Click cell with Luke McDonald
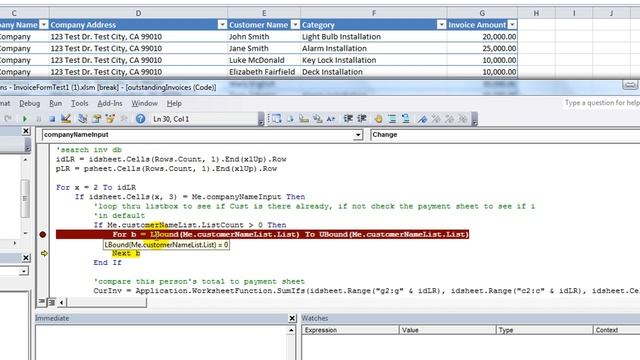 [264, 60]
